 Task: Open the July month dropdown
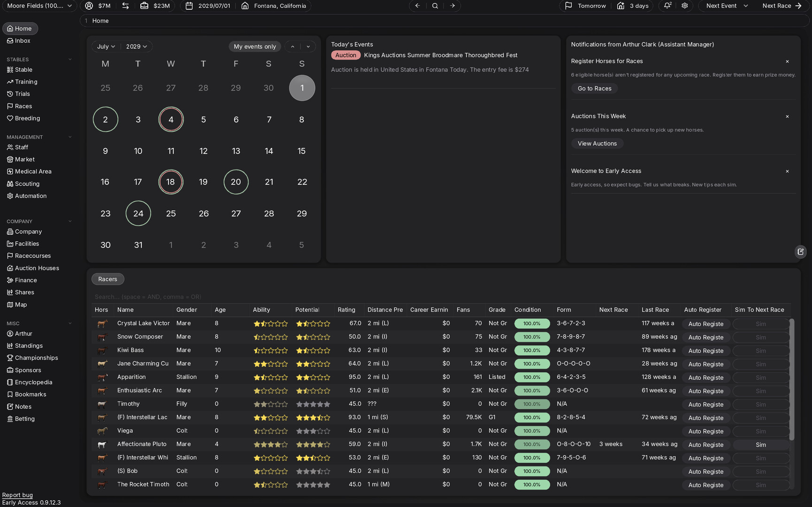tap(106, 46)
